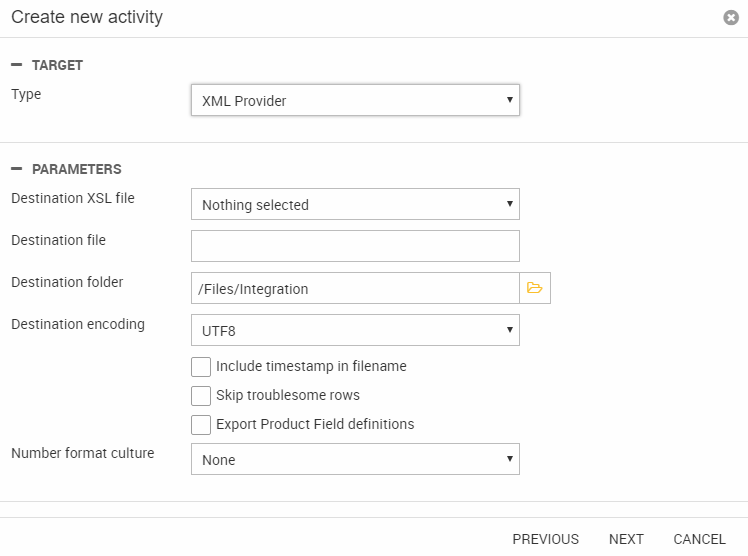Collapse the TARGET section minus icon

16,65
